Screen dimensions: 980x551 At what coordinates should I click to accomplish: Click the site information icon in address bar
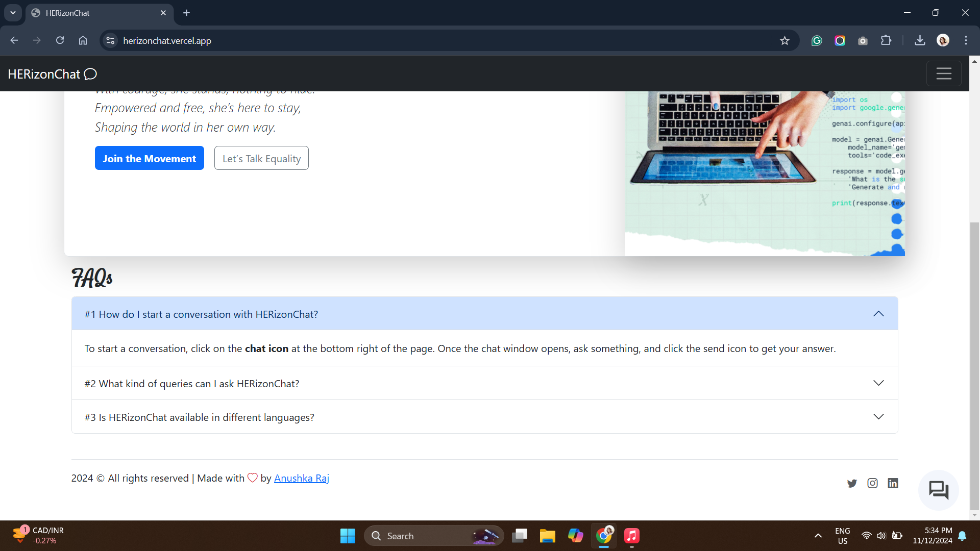[x=110, y=41]
